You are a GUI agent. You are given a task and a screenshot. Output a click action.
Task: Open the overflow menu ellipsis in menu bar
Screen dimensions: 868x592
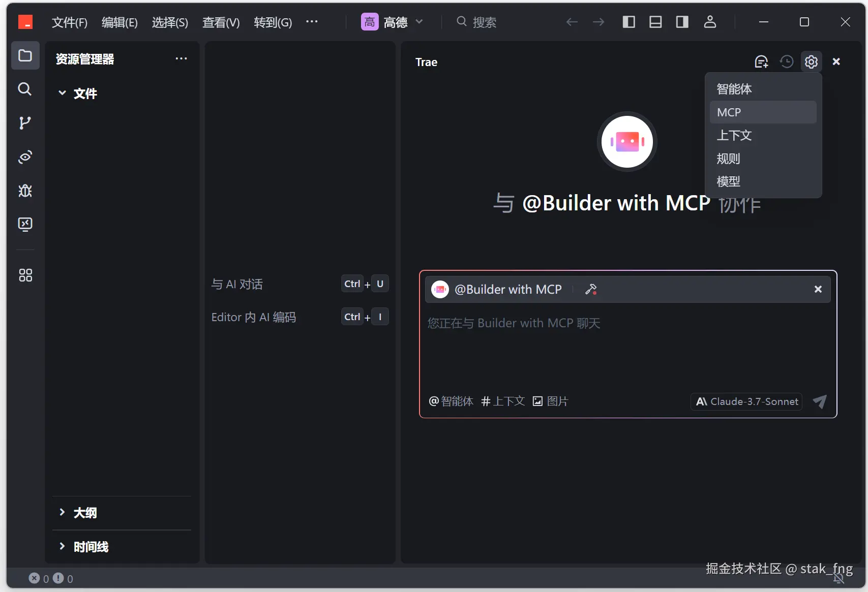(312, 22)
